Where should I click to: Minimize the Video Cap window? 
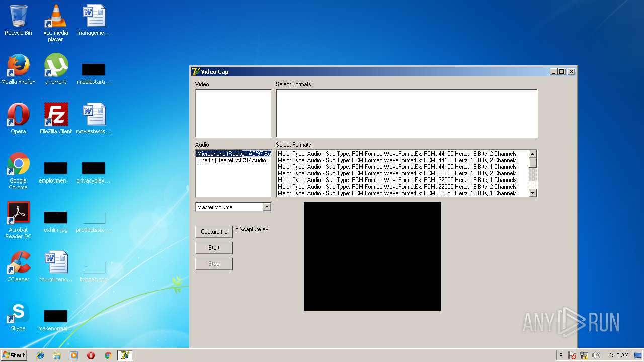pyautogui.click(x=554, y=72)
